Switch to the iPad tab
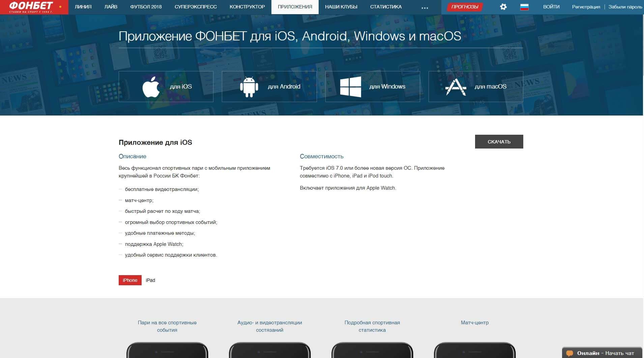The image size is (644, 358). click(150, 280)
